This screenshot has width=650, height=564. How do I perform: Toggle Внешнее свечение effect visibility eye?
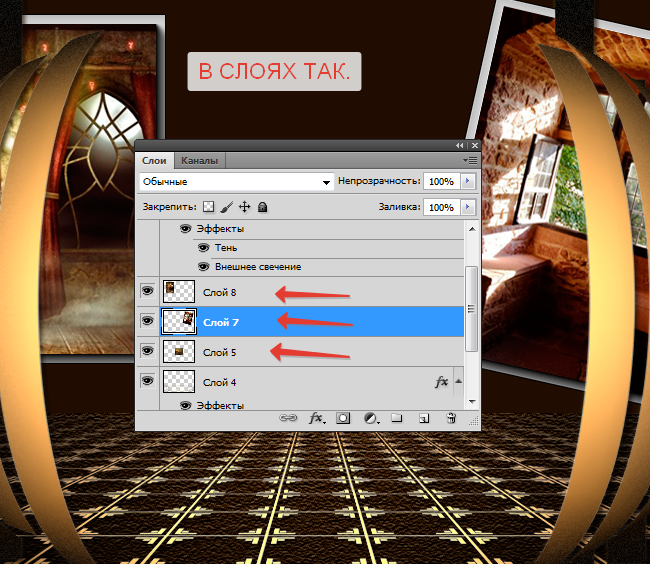point(204,266)
